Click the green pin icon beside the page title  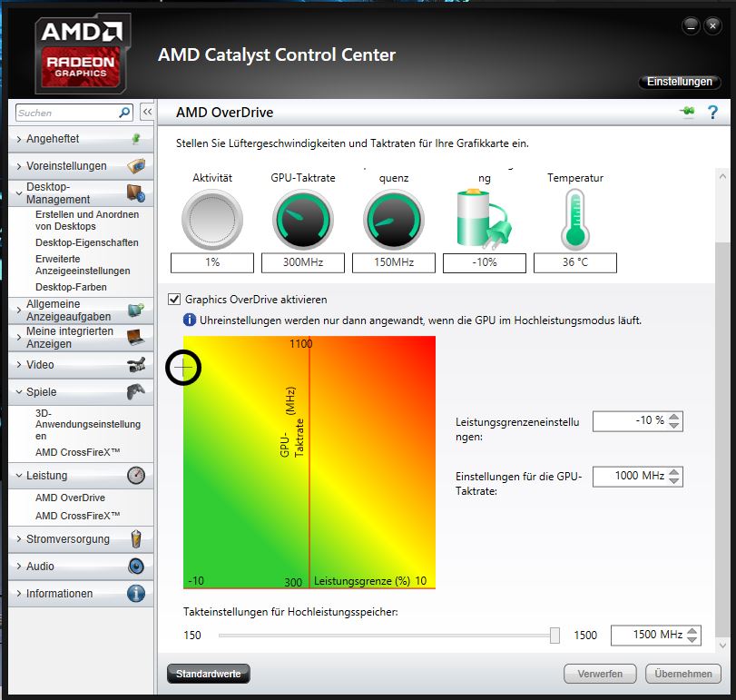pos(687,112)
